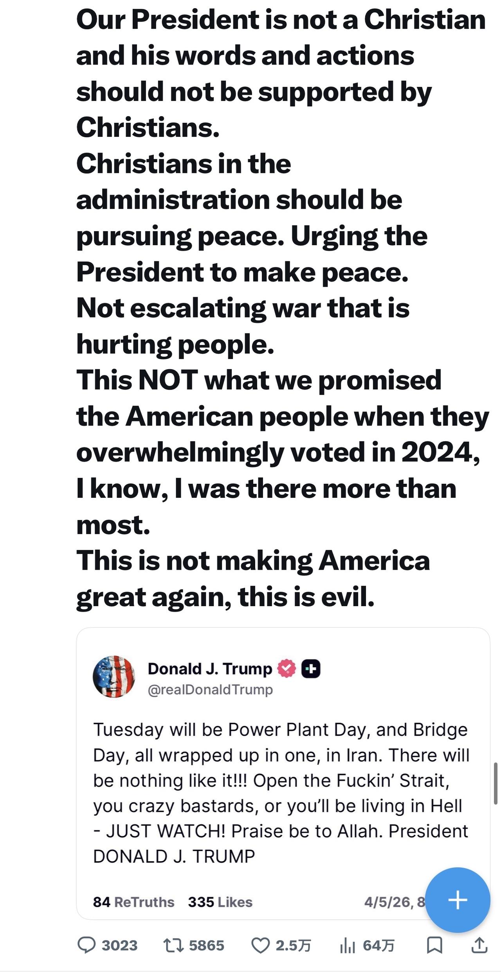Open the Donald J. Trump display name
Viewport: 501px width, 980px height.
coord(210,668)
